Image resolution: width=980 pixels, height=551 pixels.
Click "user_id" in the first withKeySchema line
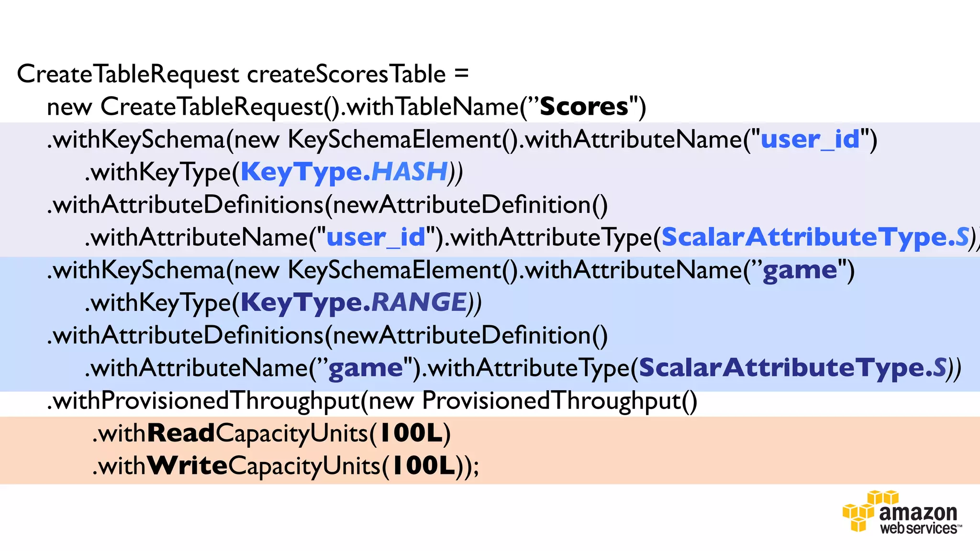810,139
